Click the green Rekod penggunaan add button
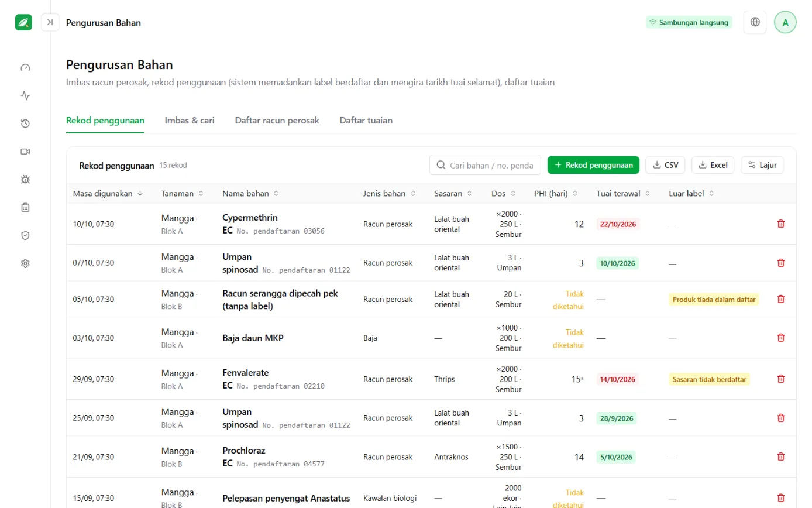Screen dimensions: 812x508 593,165
